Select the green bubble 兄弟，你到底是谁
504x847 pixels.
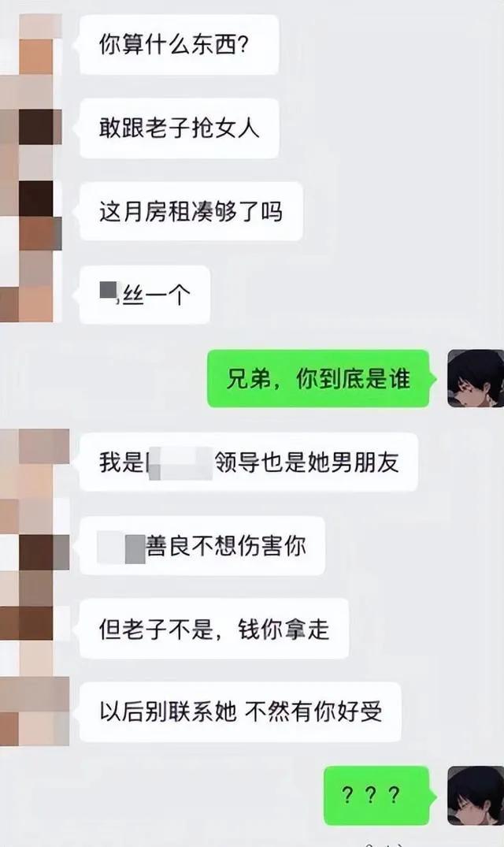[x=318, y=379]
